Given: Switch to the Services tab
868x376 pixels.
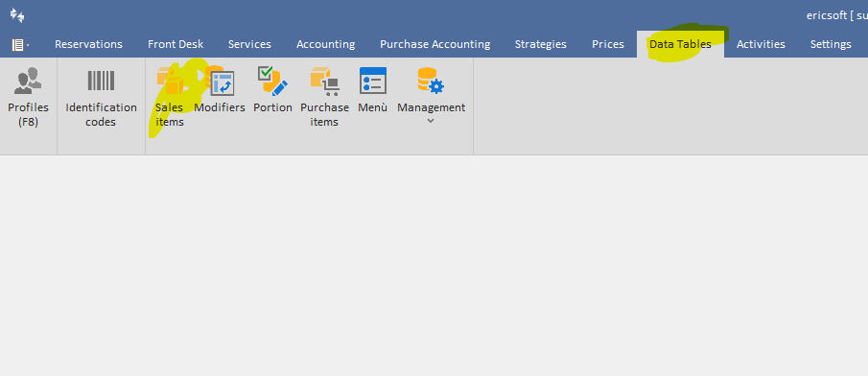Looking at the screenshot, I should click(249, 44).
